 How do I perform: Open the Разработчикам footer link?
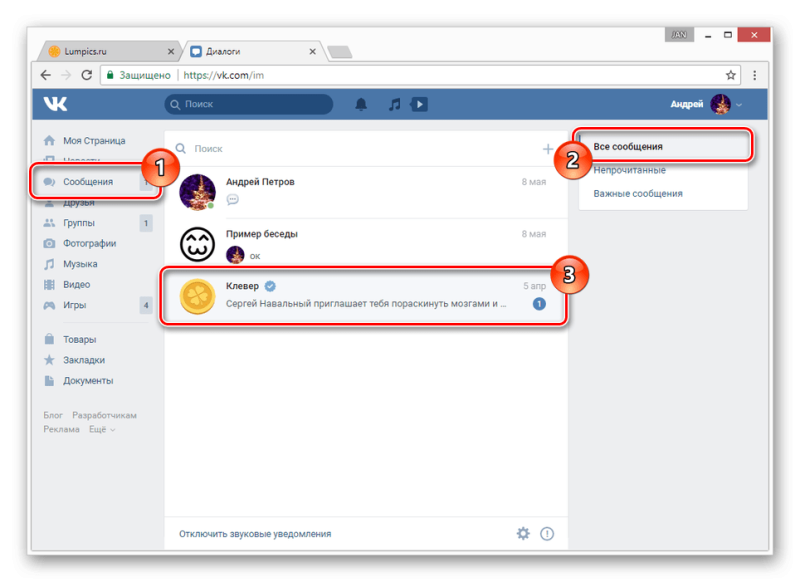coord(104,415)
